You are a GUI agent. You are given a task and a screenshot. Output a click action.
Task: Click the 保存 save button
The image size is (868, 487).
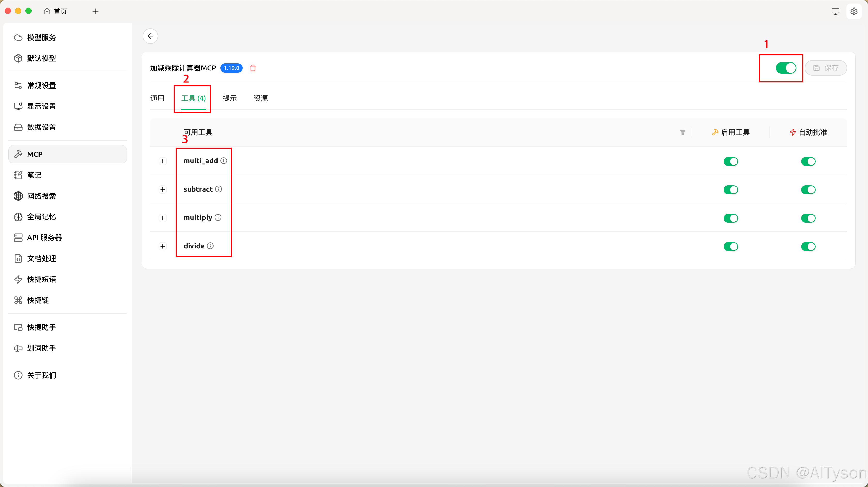click(x=826, y=68)
